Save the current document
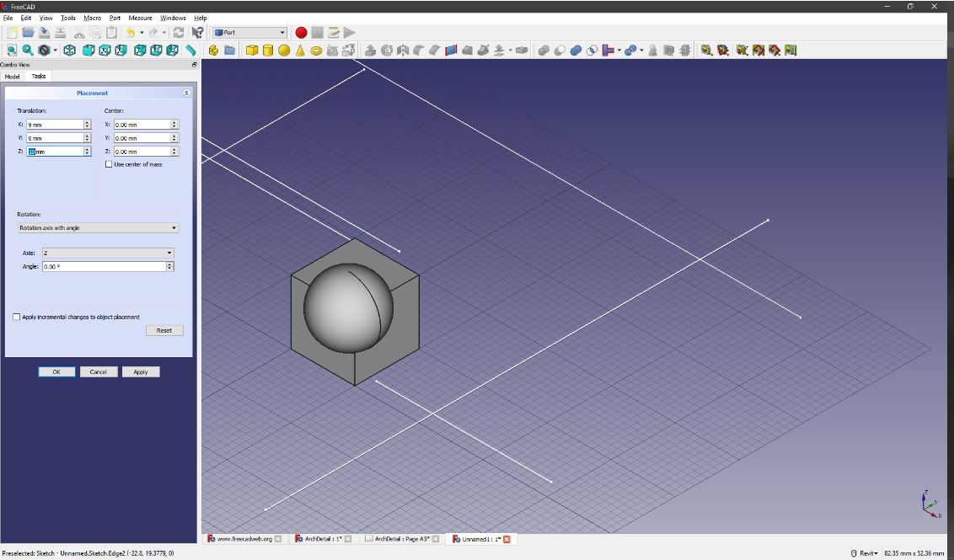 pos(45,33)
